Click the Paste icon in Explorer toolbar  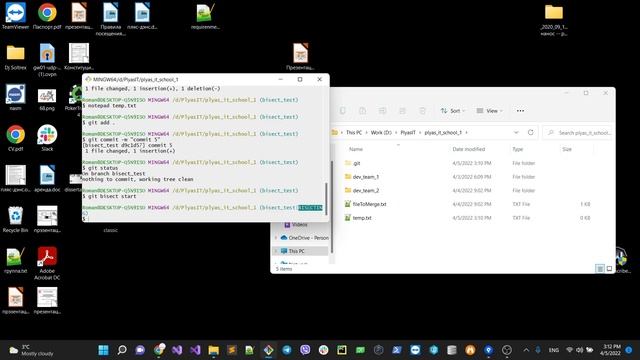(362, 111)
